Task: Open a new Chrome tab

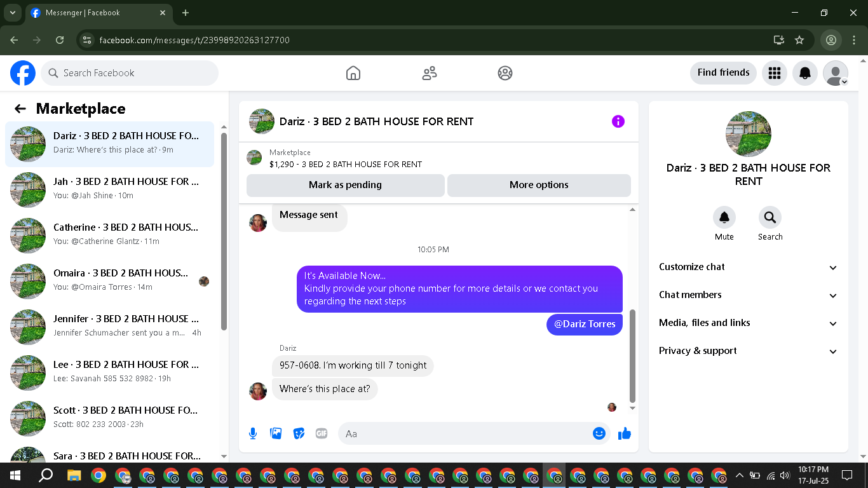Action: pos(186,13)
